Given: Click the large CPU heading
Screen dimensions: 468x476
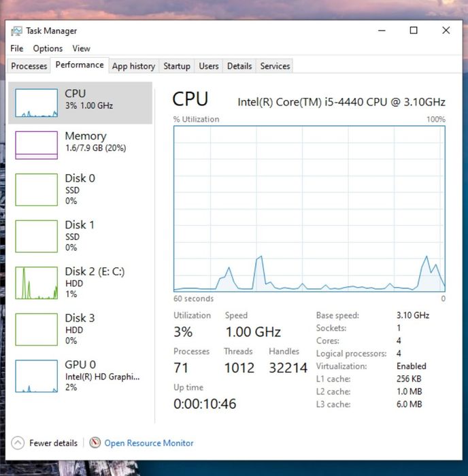Looking at the screenshot, I should (190, 99).
